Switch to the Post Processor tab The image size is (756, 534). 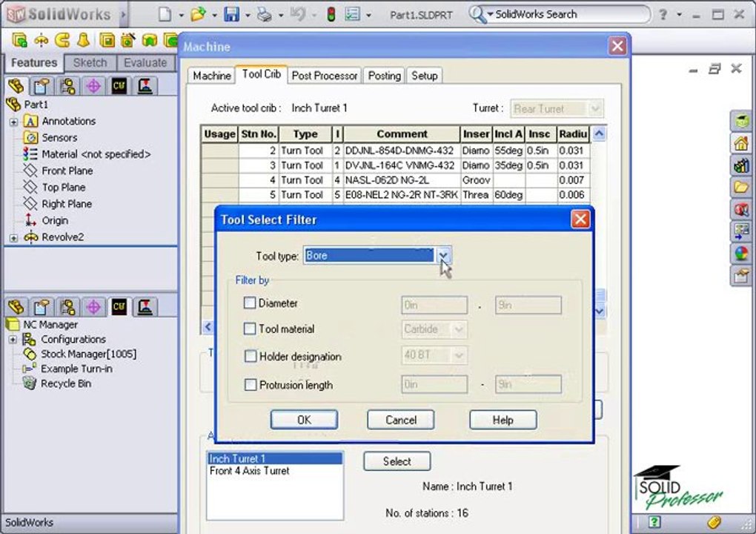click(325, 76)
